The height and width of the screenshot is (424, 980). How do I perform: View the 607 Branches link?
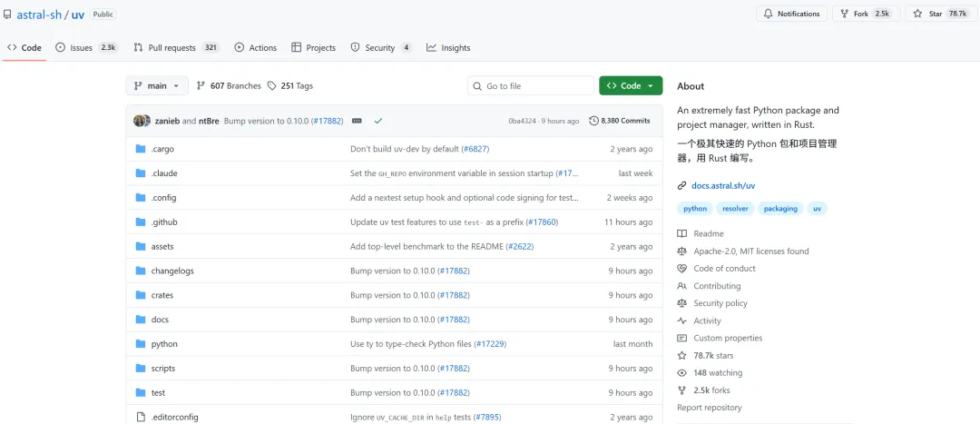point(229,85)
